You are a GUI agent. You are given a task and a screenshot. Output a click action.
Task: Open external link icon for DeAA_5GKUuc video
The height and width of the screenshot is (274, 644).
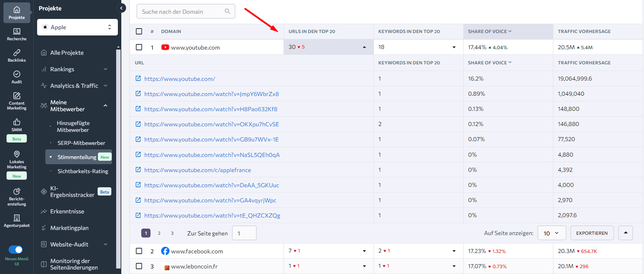tap(138, 185)
